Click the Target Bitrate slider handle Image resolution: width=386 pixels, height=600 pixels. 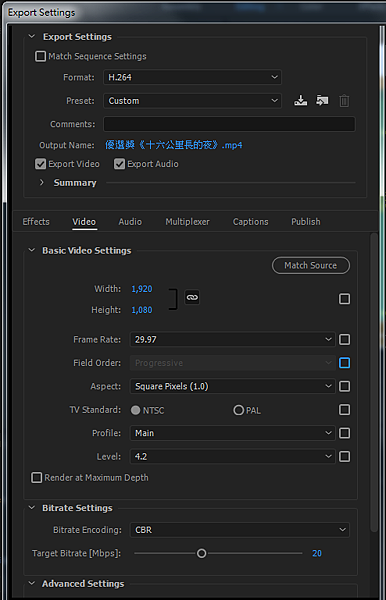tap(202, 553)
